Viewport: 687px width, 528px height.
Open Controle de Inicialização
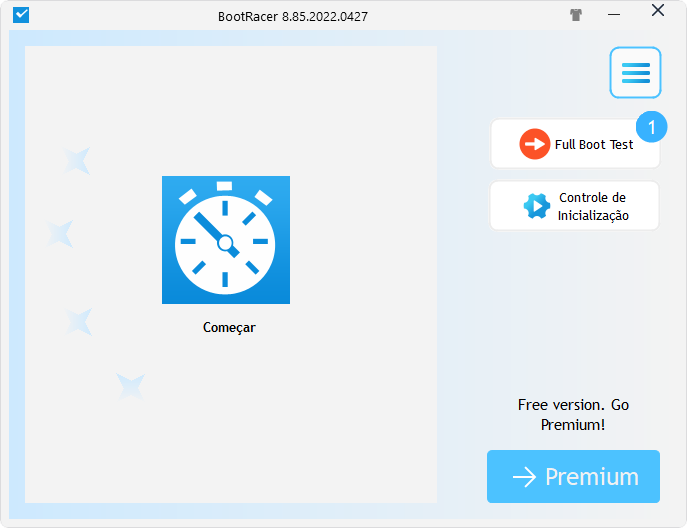pyautogui.click(x=574, y=206)
